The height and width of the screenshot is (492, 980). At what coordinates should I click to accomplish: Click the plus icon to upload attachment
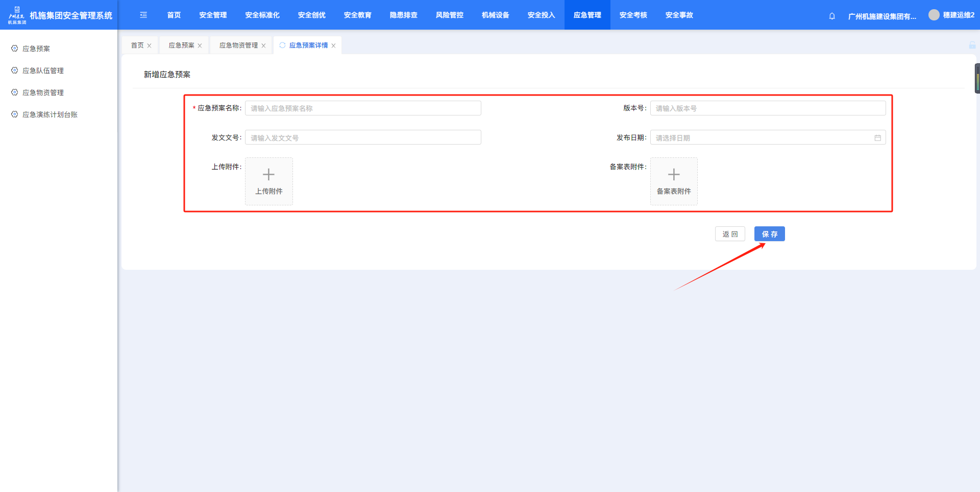[x=268, y=175]
